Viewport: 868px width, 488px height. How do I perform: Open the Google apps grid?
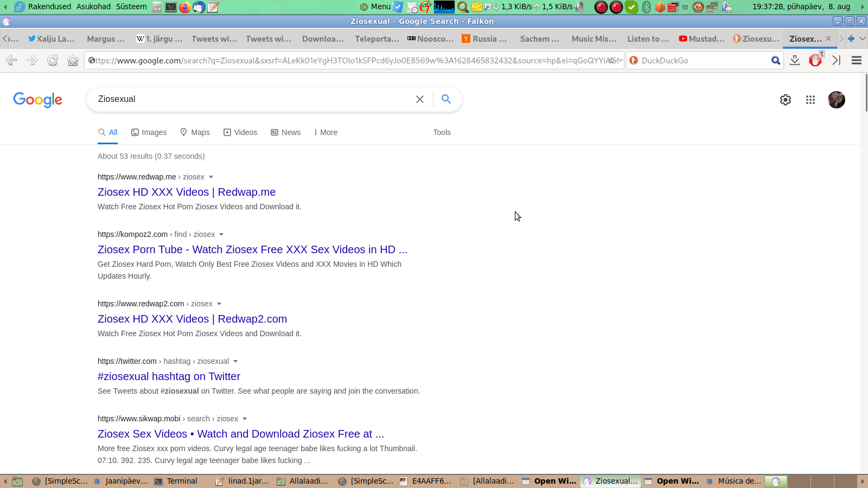(x=810, y=100)
